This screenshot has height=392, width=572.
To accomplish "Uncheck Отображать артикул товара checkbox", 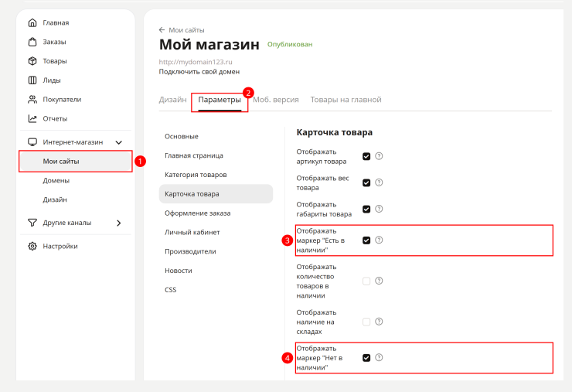I will (366, 156).
